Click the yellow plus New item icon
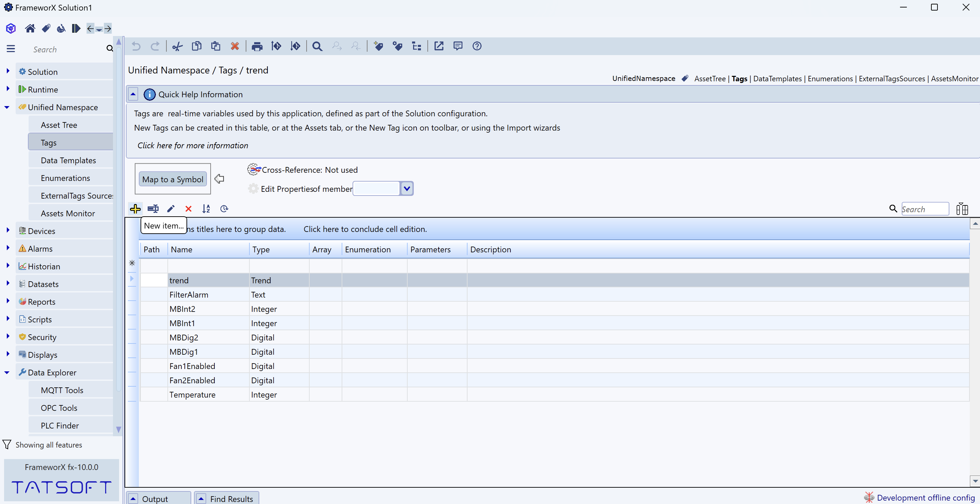Image resolution: width=980 pixels, height=504 pixels. click(135, 209)
